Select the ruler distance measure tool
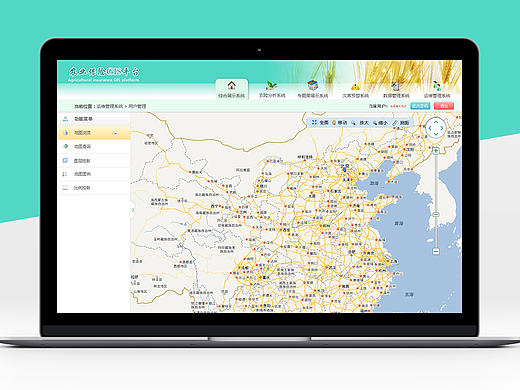The image size is (520, 390). [400, 123]
